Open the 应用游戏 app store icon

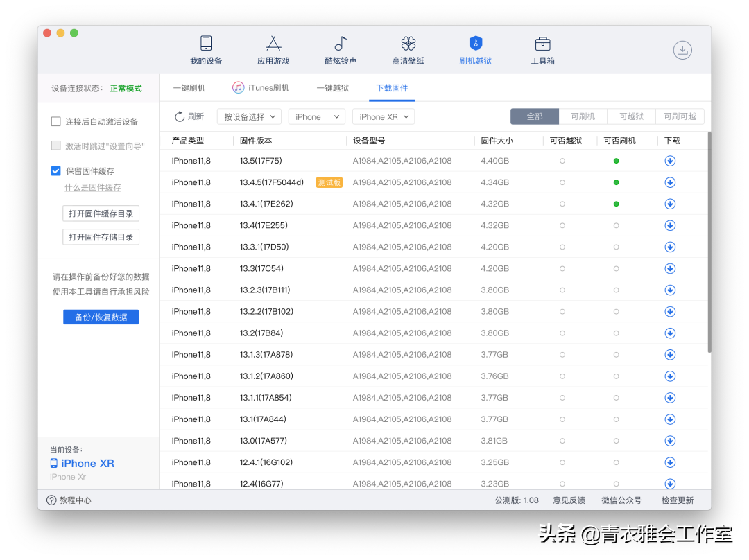(x=273, y=43)
